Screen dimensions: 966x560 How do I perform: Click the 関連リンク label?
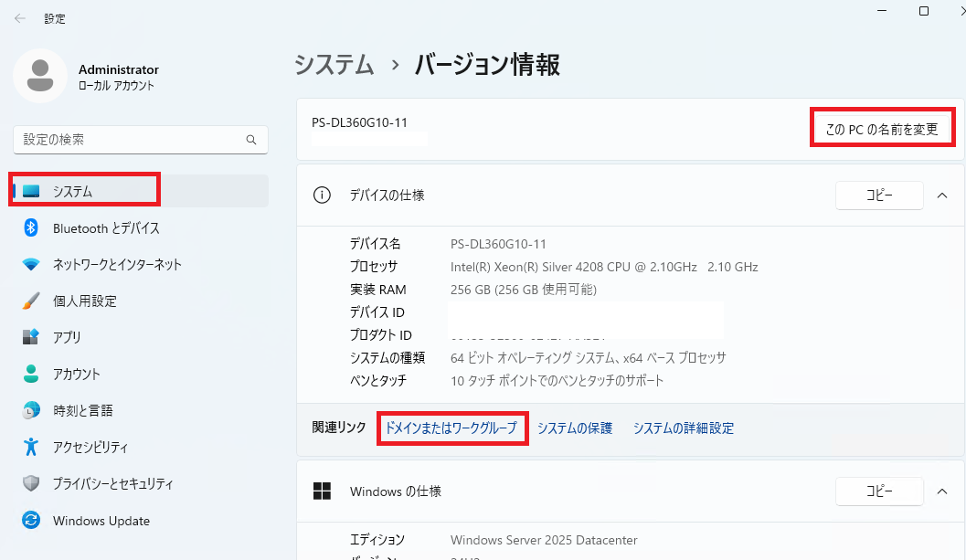point(339,428)
